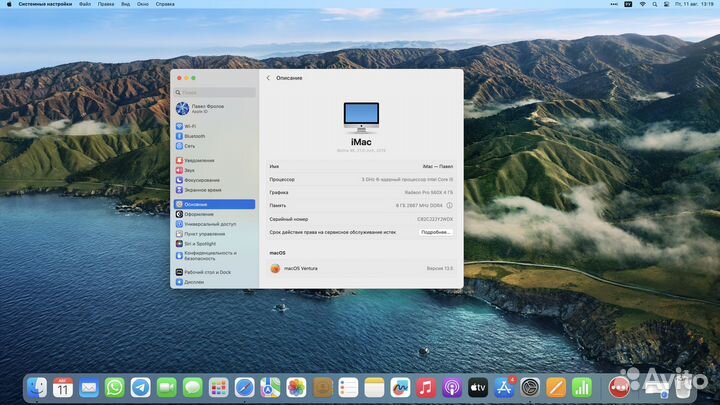720x405 pixels.
Task: Launch Safari browser from the Dock
Action: pos(244,388)
